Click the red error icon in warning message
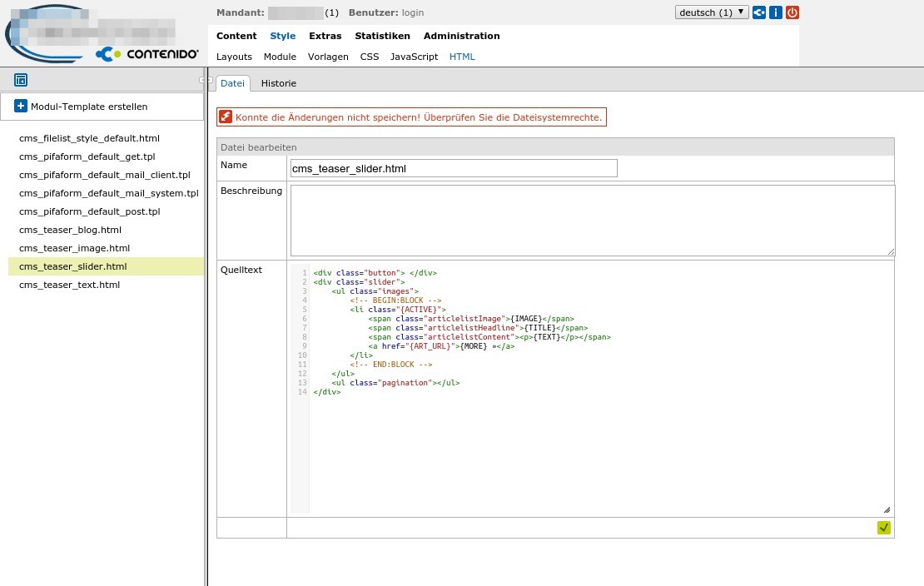Screen dimensions: 924x586 coord(226,117)
